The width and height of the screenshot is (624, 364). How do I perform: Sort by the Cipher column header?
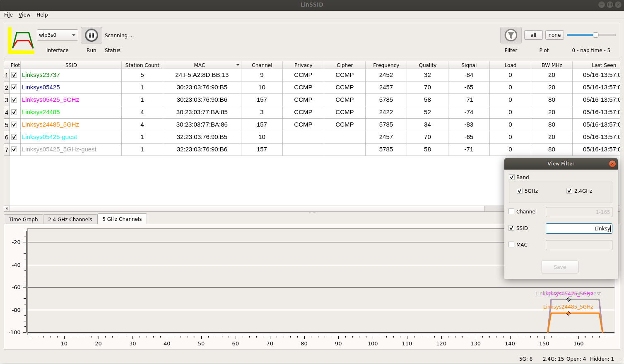tap(345, 65)
